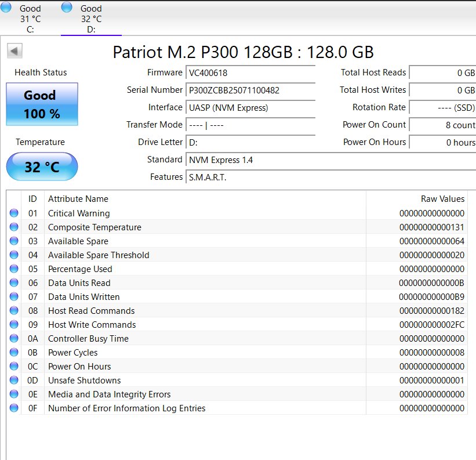
Task: Click the previous disk arrow button
Action: click(15, 51)
